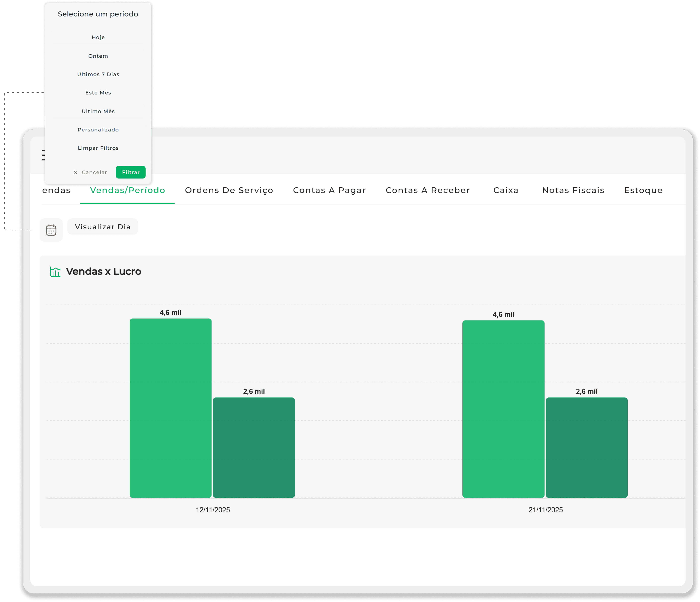Select the Ontem period option
The height and width of the screenshot is (602, 700).
pos(98,56)
